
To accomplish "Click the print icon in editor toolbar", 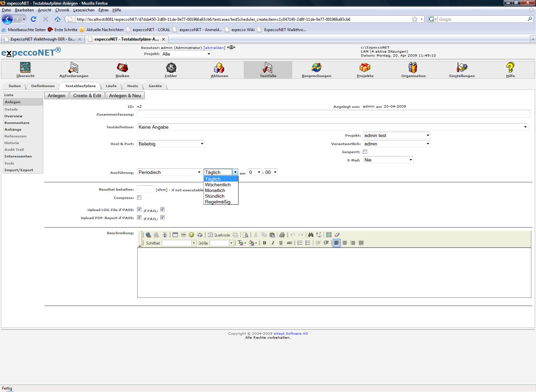I will coord(282,235).
